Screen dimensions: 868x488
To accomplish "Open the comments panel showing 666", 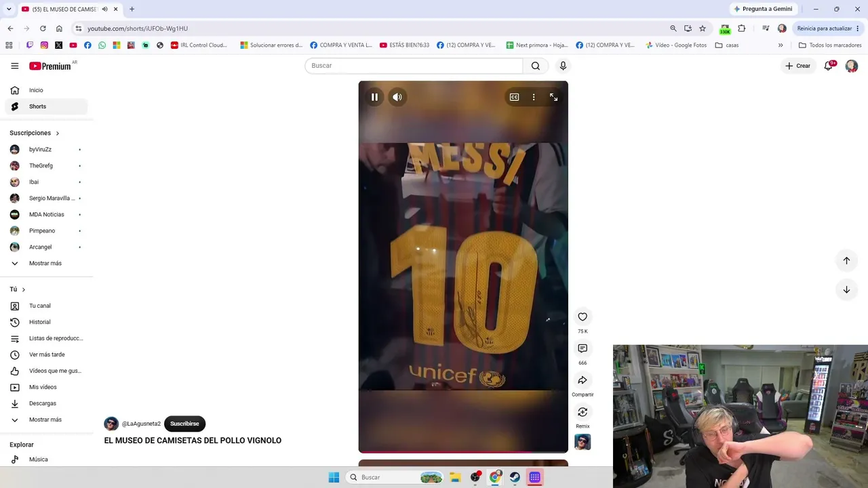I will (583, 348).
